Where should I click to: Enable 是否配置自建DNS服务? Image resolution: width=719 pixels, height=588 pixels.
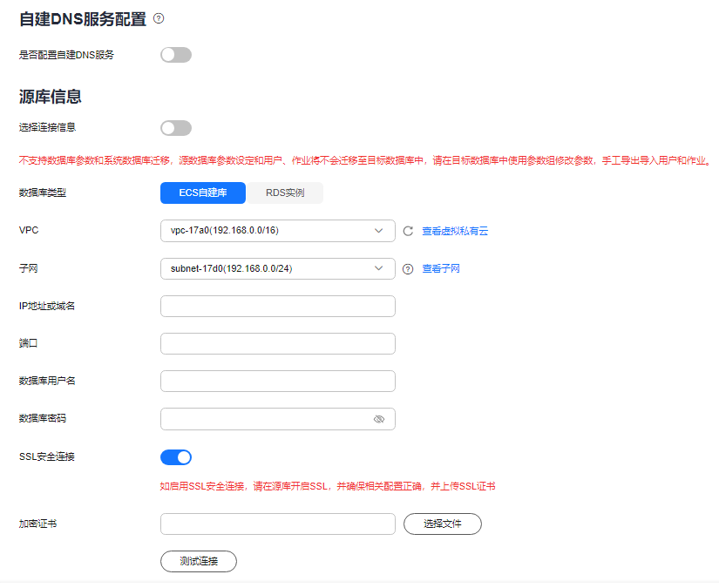tap(175, 54)
